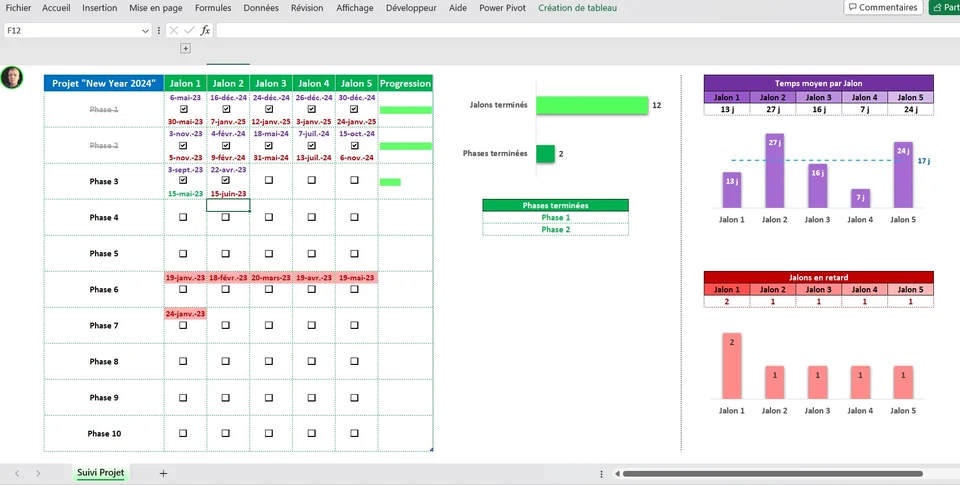This screenshot has width=960, height=485.
Task: Open the Insertion ribbon tab
Action: click(100, 8)
